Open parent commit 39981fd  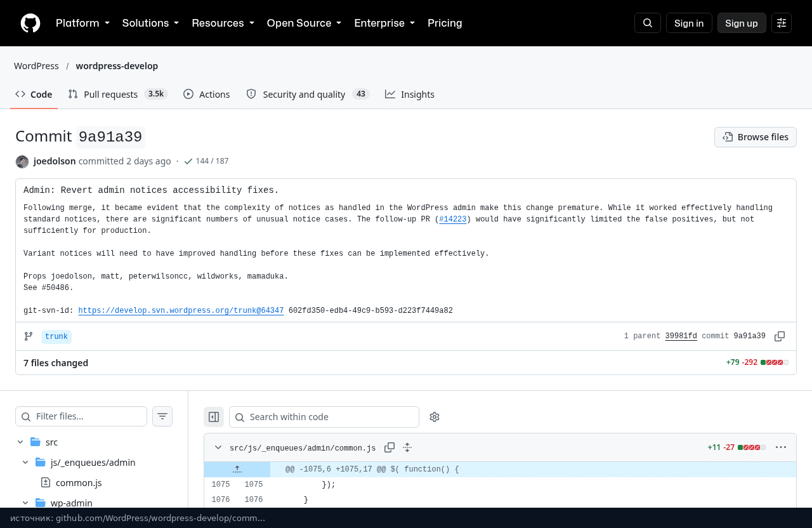pos(681,336)
